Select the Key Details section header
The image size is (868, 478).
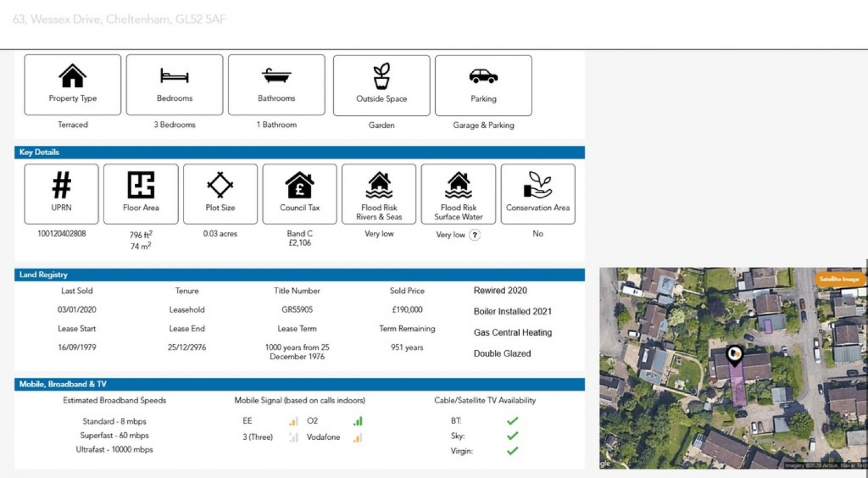click(x=300, y=152)
